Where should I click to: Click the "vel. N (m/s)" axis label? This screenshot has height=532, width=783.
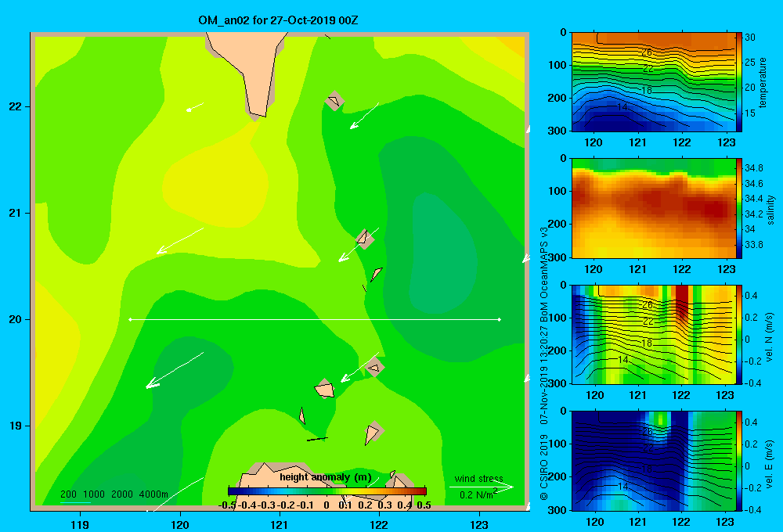(769, 337)
